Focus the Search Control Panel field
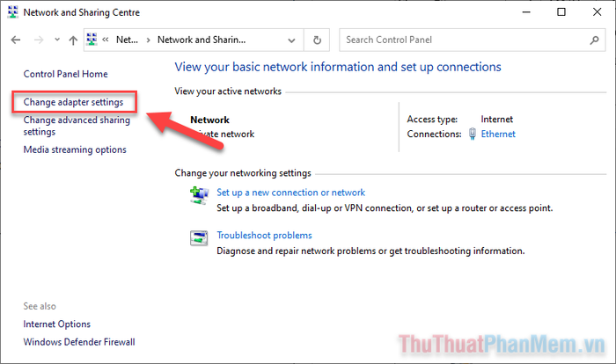 465,40
